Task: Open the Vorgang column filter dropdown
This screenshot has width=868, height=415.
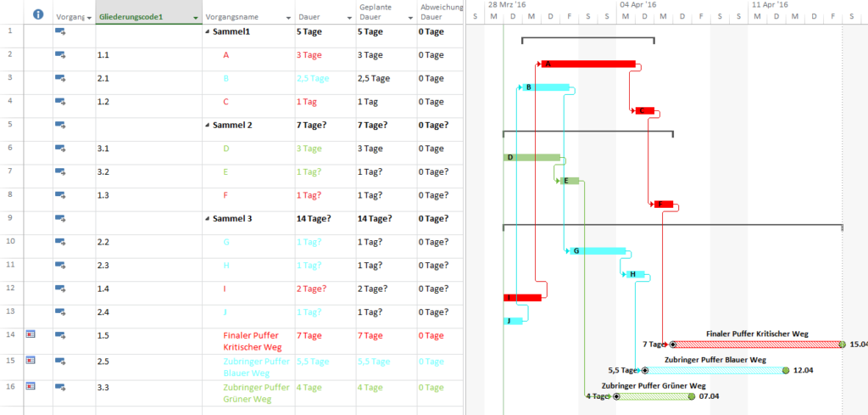Action: click(89, 19)
